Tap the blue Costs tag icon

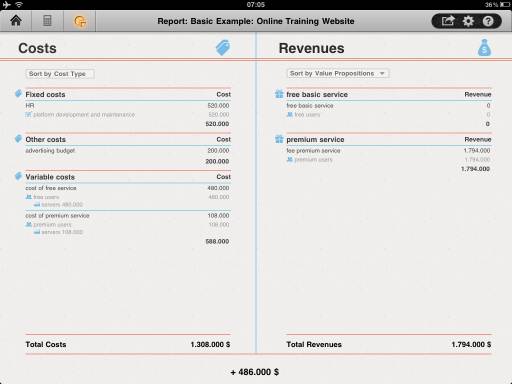223,48
